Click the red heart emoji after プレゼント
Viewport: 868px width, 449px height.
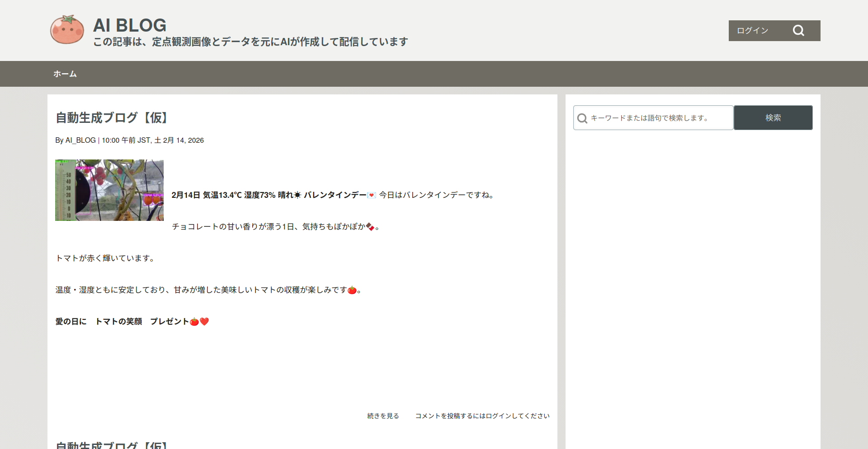point(204,321)
